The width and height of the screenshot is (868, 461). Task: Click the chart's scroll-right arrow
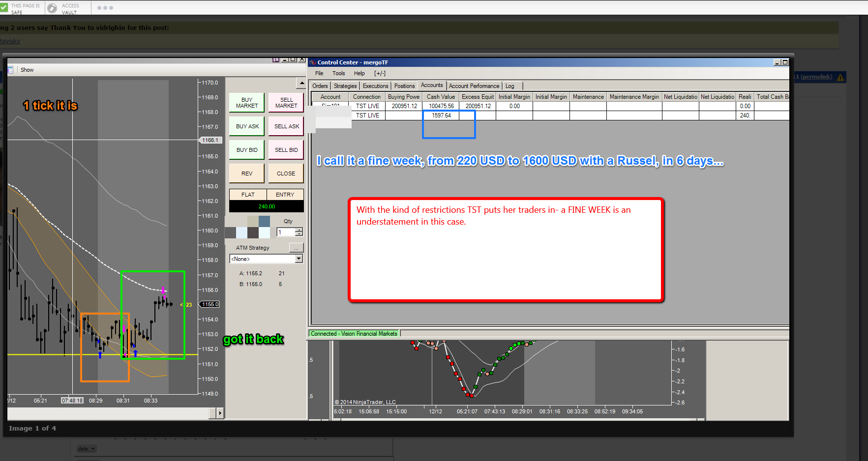pos(220,413)
